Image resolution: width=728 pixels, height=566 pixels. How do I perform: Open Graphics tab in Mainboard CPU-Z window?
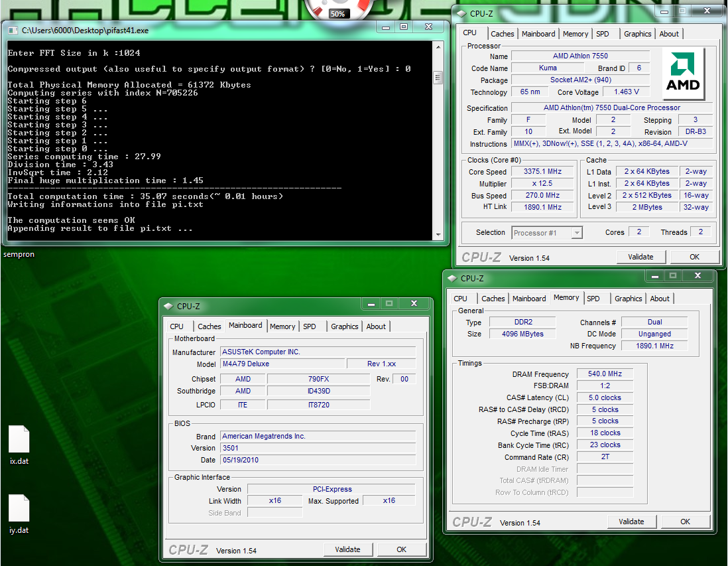click(345, 326)
